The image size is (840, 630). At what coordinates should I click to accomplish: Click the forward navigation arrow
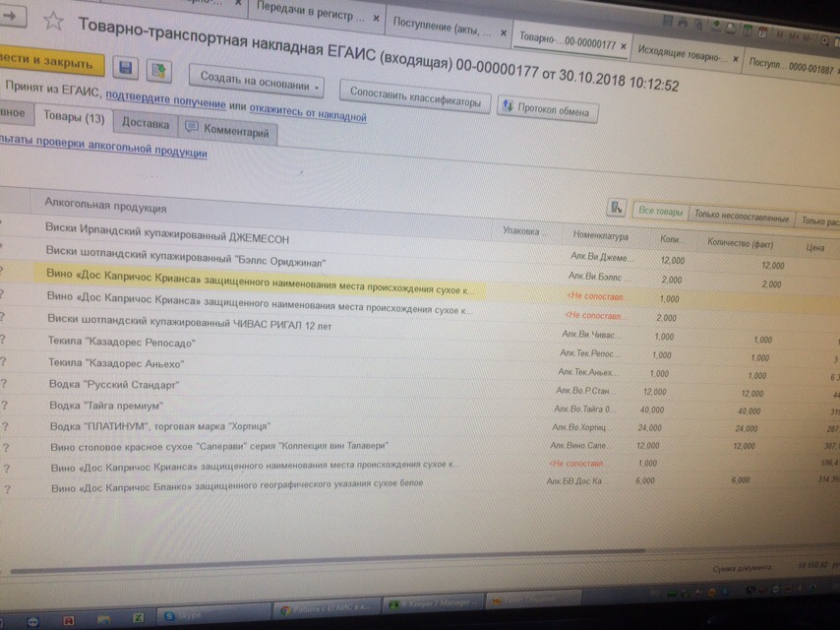tap(12, 16)
